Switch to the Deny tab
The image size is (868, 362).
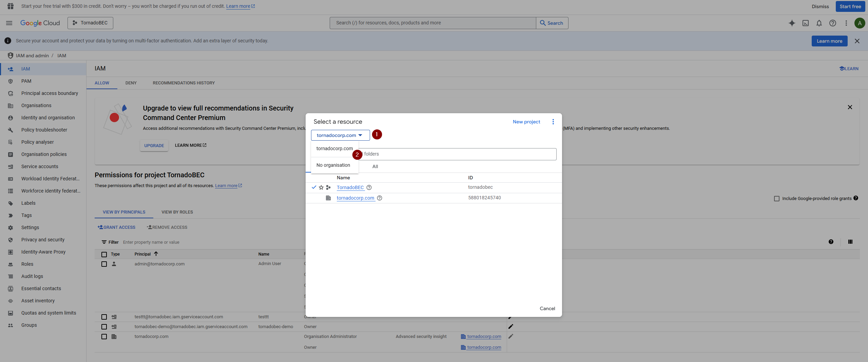[x=131, y=83]
